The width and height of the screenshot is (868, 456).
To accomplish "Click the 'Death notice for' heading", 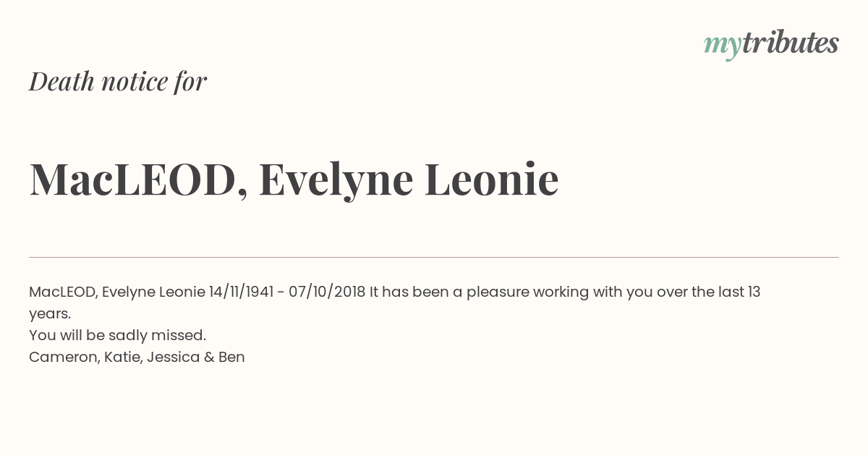I will [118, 82].
